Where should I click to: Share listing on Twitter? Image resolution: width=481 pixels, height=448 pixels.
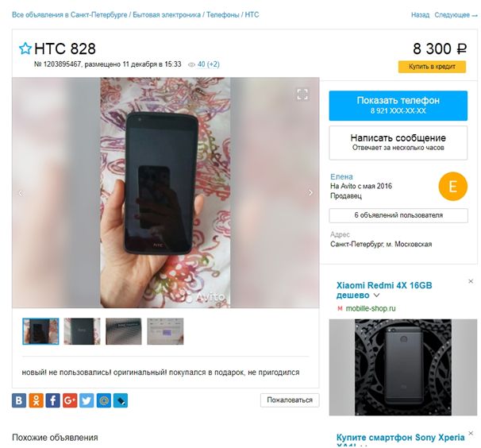coord(87,400)
